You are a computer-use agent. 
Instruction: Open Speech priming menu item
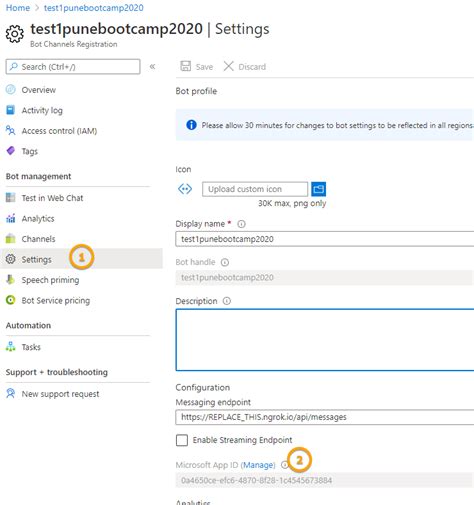point(50,280)
